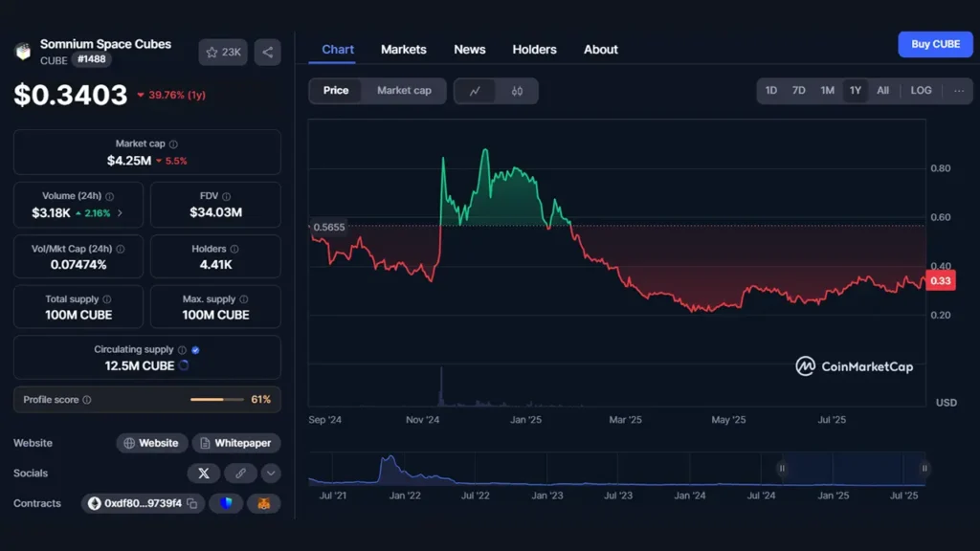Set chart range to 1M
This screenshot has height=551, width=980.
828,91
